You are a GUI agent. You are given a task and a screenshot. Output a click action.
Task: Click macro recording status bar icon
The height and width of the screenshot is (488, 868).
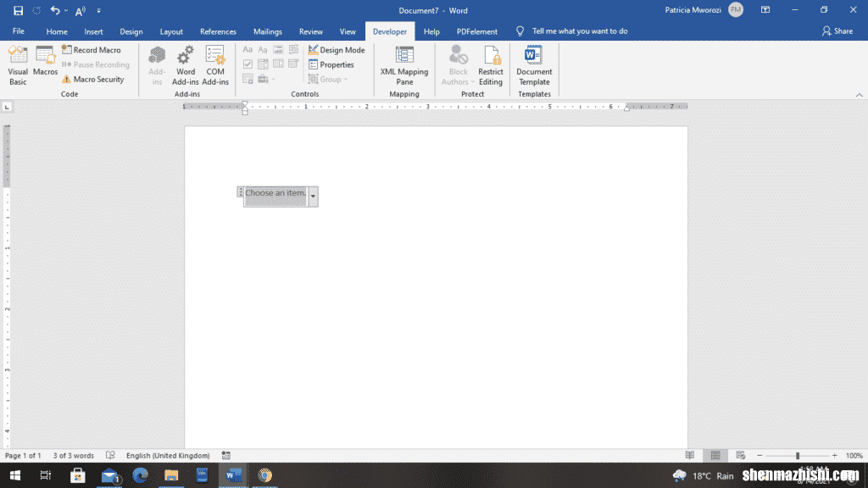click(x=225, y=455)
